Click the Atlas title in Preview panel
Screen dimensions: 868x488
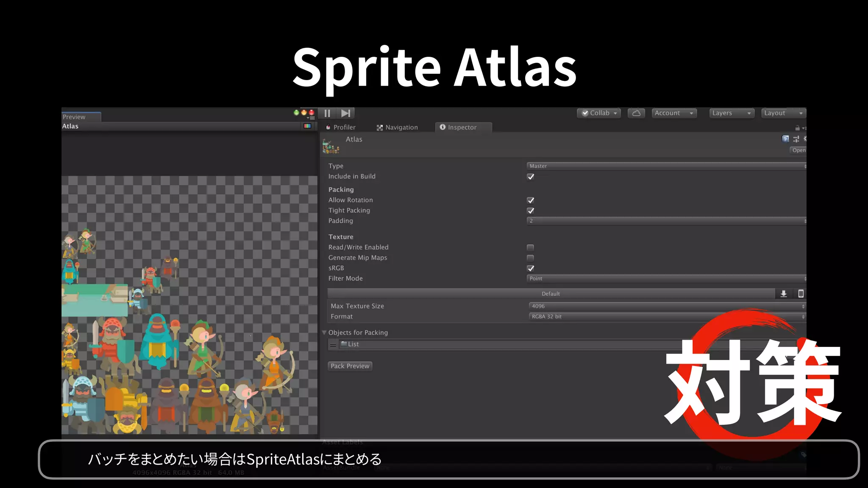pos(70,126)
